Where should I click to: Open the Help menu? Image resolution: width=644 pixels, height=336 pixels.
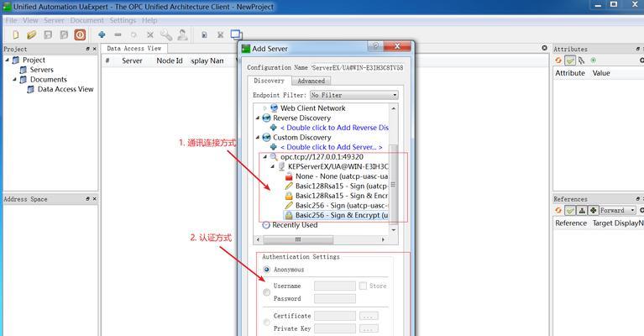click(149, 20)
